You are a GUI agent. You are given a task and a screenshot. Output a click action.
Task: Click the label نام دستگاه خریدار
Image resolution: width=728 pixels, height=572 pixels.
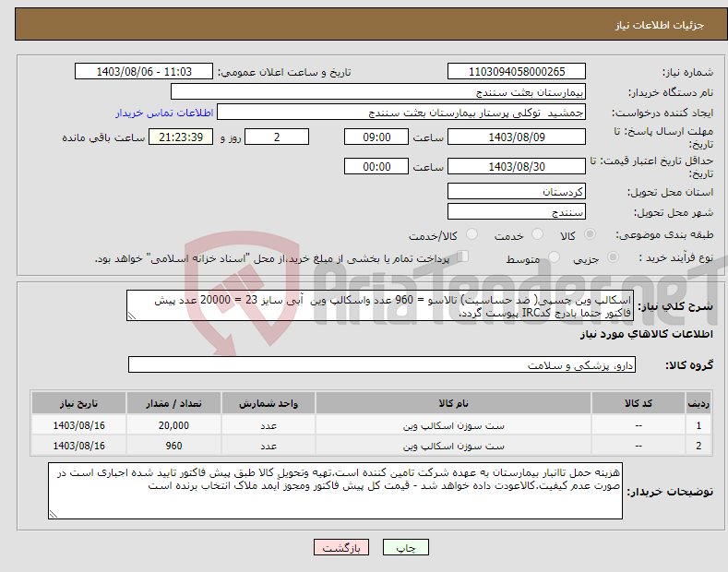tap(671, 93)
